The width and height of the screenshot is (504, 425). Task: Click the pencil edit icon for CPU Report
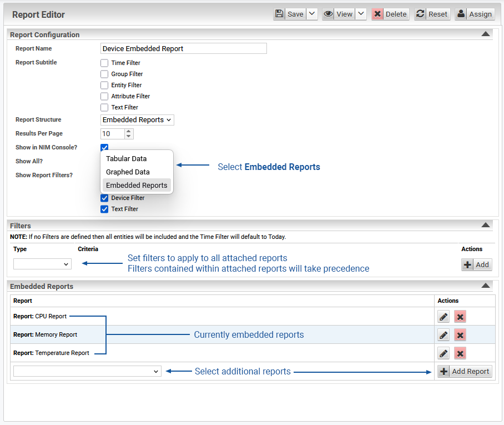coord(443,317)
